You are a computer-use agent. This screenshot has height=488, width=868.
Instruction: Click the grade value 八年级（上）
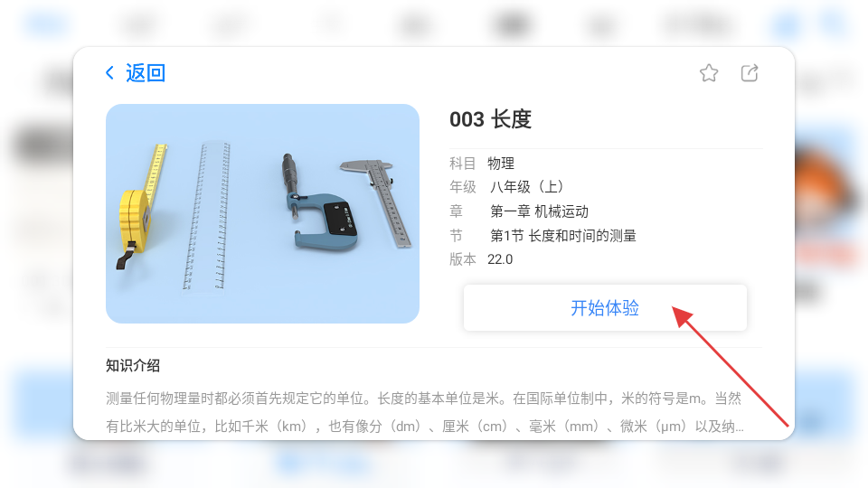(x=526, y=187)
